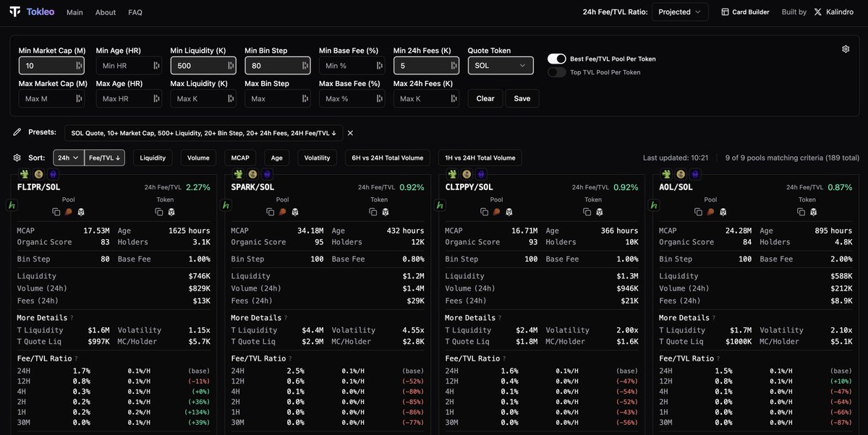Click the Clear filters button
The width and height of the screenshot is (868, 435).
(485, 98)
